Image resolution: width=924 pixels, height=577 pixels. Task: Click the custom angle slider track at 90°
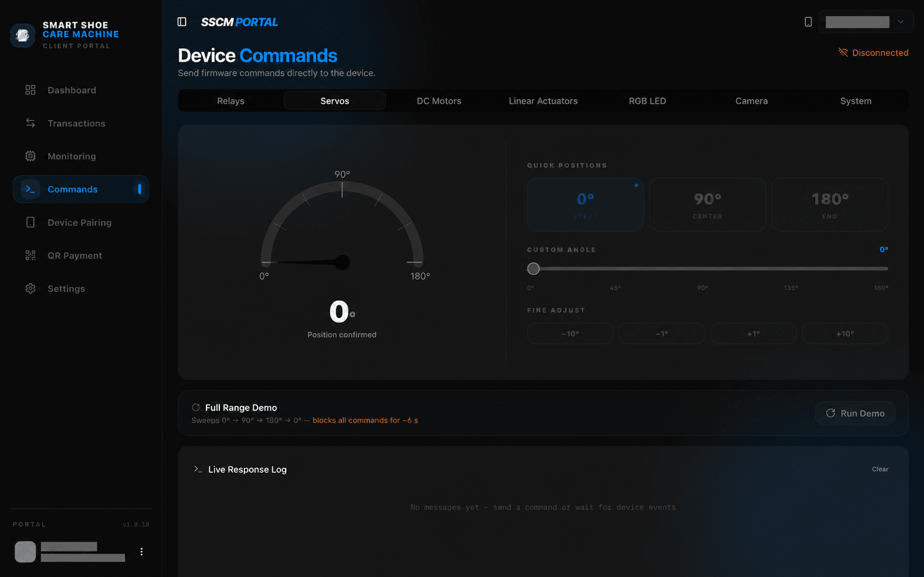coord(708,268)
